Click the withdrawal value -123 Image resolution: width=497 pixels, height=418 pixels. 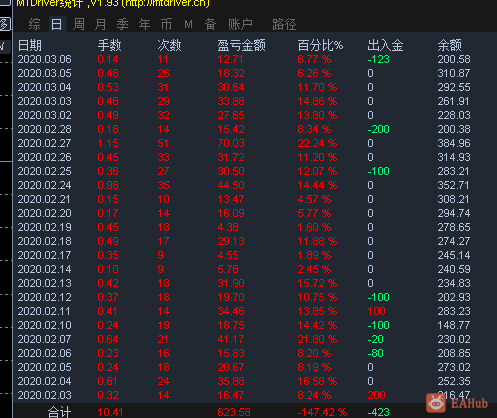[378, 59]
